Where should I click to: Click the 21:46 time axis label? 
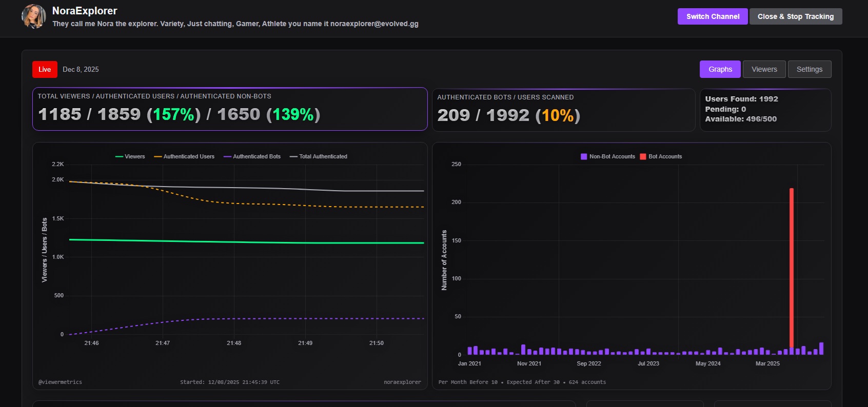[91, 343]
